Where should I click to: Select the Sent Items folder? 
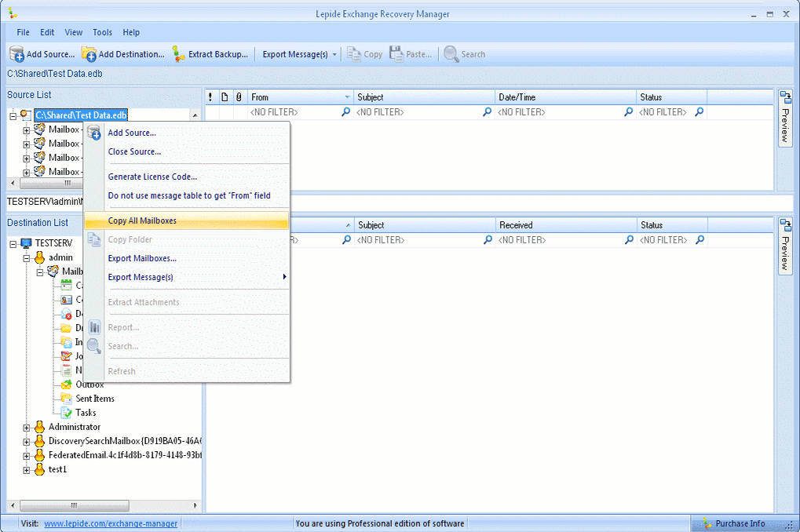(95, 399)
